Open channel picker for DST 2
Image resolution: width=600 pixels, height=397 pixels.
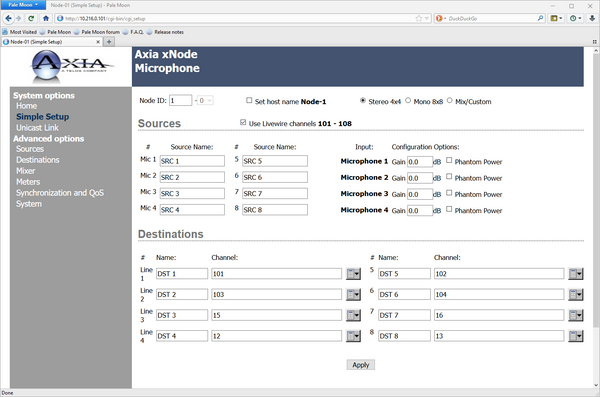tap(353, 294)
